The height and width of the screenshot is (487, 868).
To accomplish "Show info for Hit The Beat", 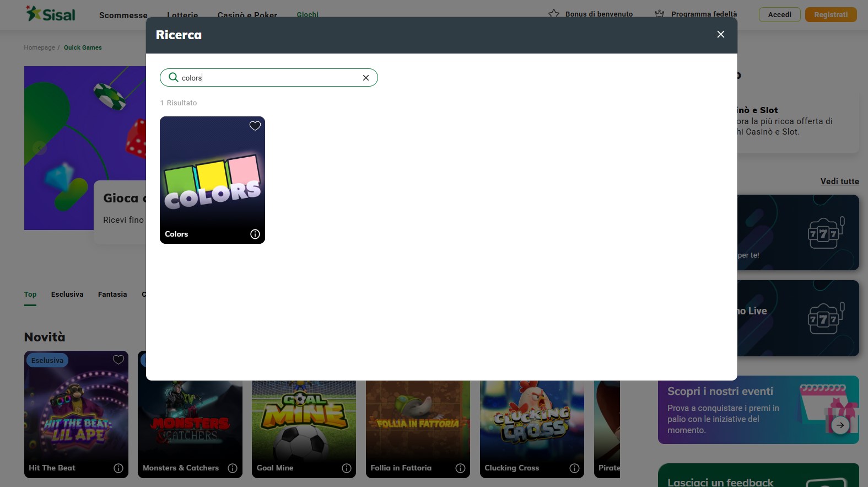I will (x=118, y=468).
